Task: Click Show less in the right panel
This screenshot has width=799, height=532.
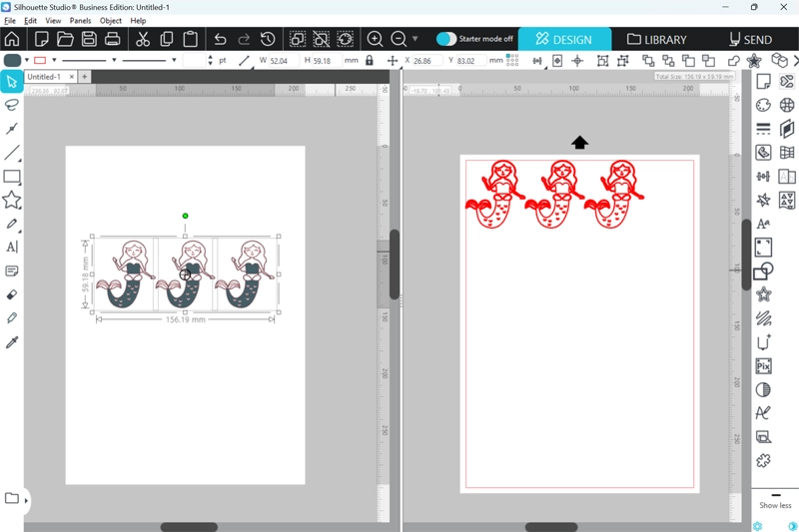Action: coord(774,505)
